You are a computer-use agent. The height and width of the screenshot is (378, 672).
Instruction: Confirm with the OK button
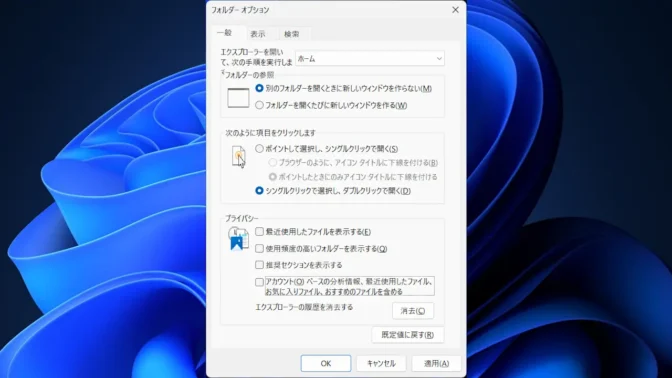click(326, 363)
